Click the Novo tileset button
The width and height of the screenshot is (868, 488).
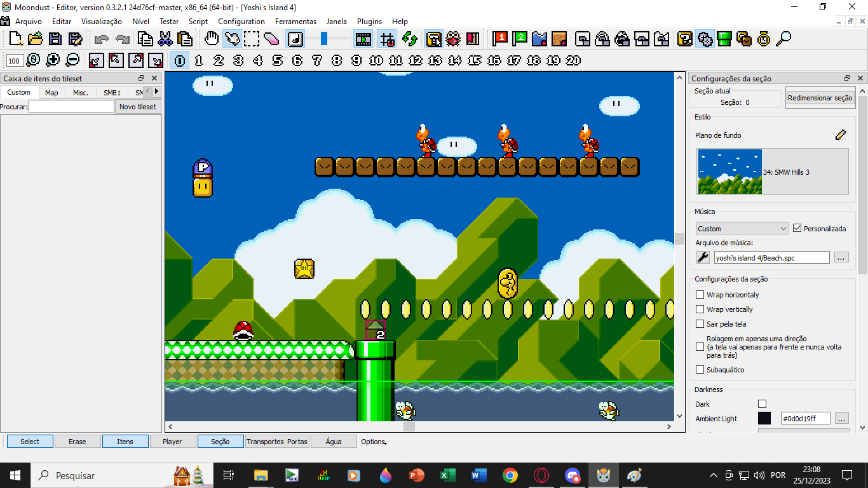click(138, 107)
